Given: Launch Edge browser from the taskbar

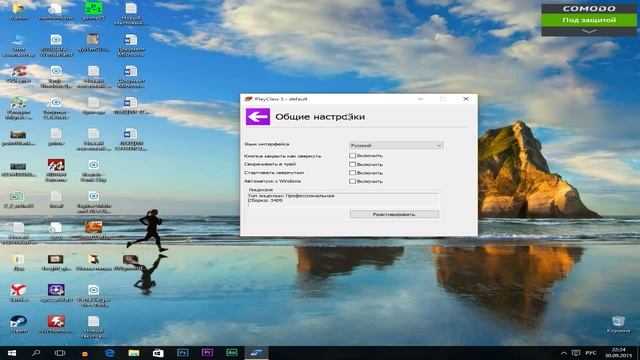Looking at the screenshot, I should click(x=109, y=353).
